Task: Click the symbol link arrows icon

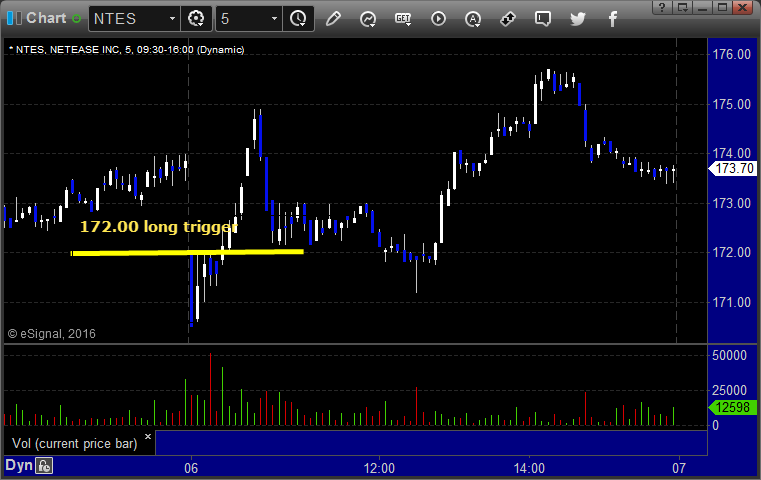Action: [x=508, y=19]
